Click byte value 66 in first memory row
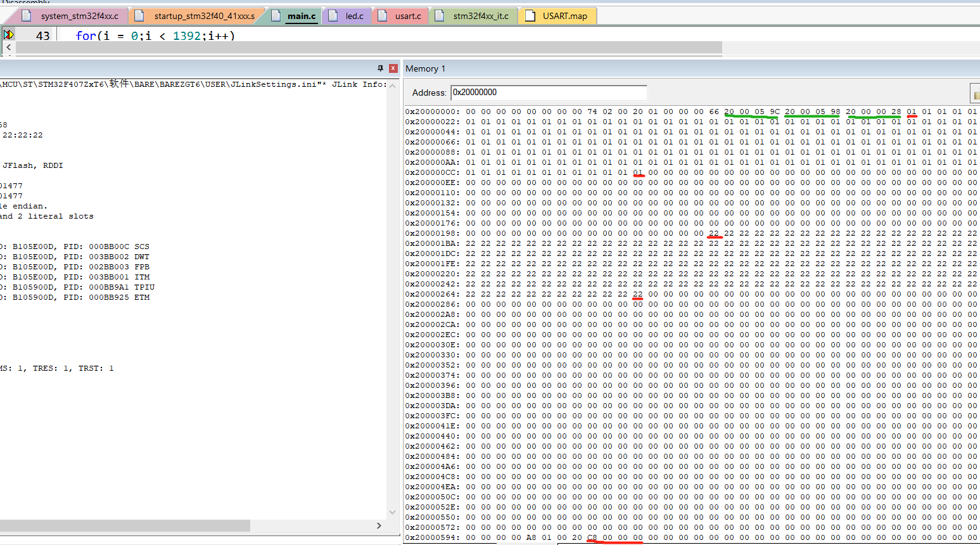 (x=714, y=112)
